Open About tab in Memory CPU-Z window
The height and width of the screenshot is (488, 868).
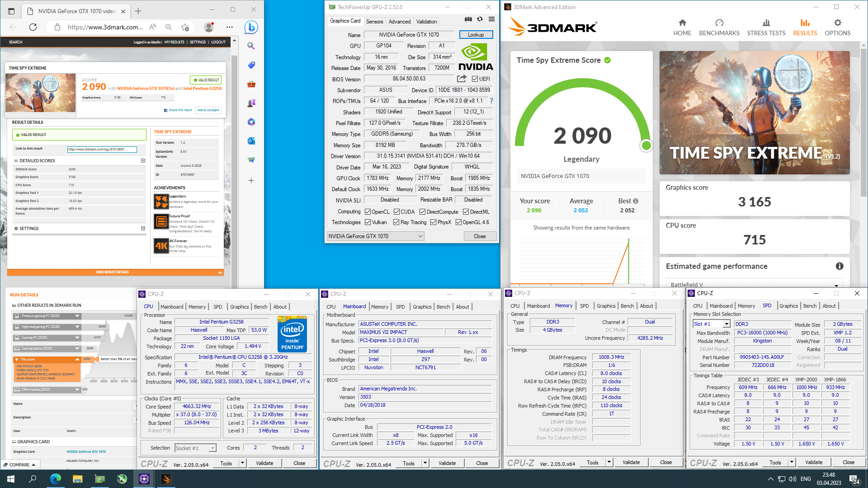pyautogui.click(x=646, y=306)
